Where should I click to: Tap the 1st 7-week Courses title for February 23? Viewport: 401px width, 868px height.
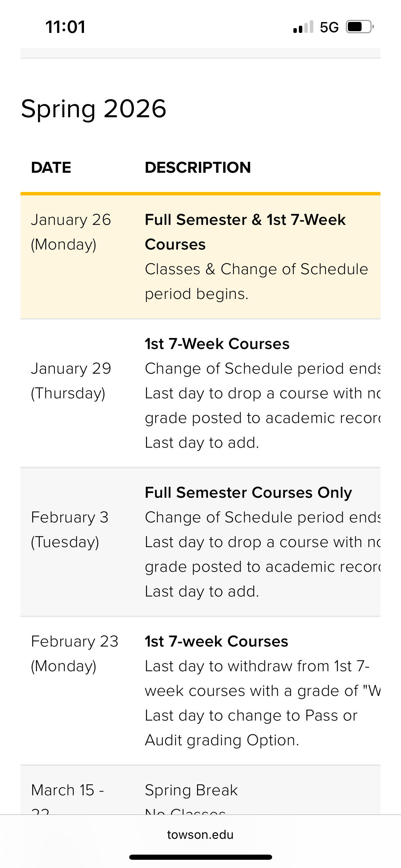(216, 641)
